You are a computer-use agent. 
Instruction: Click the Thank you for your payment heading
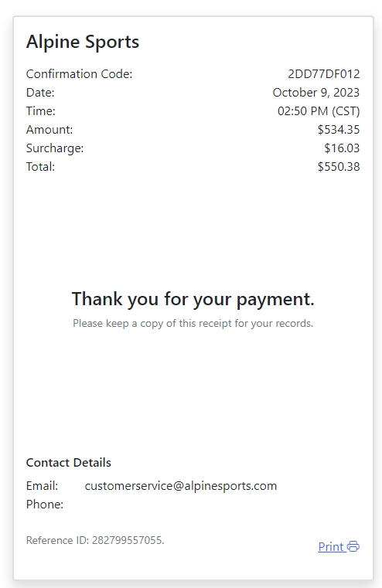193,299
